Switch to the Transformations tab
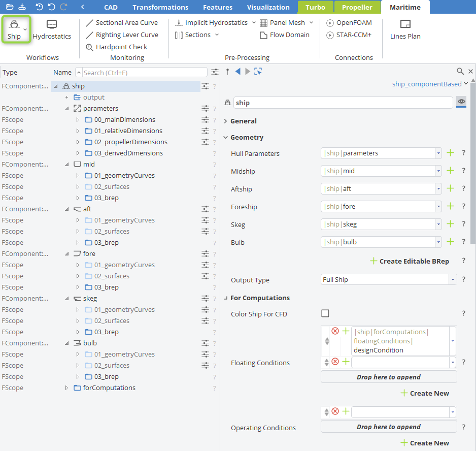The width and height of the screenshot is (476, 451). coord(160,7)
